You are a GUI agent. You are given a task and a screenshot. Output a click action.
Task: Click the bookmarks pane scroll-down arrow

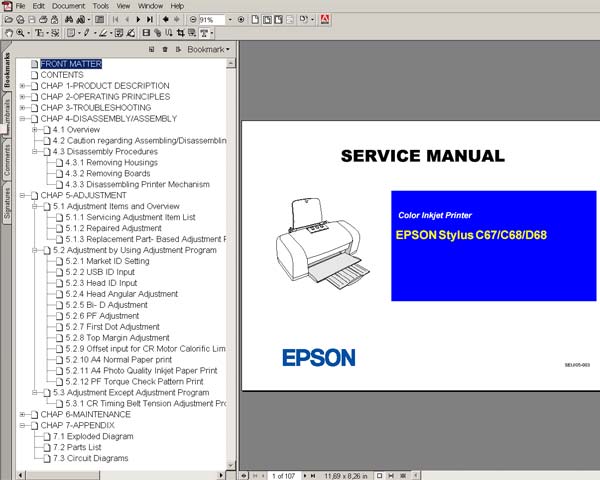(x=231, y=465)
